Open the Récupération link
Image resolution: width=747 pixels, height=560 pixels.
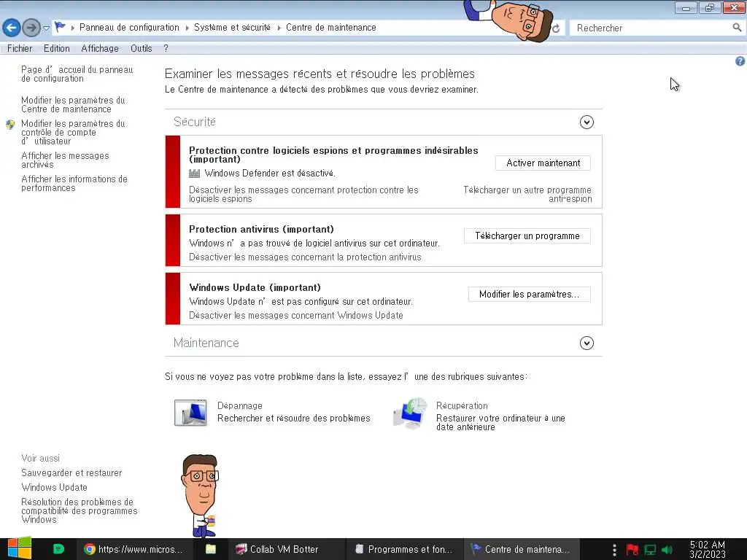click(x=462, y=405)
